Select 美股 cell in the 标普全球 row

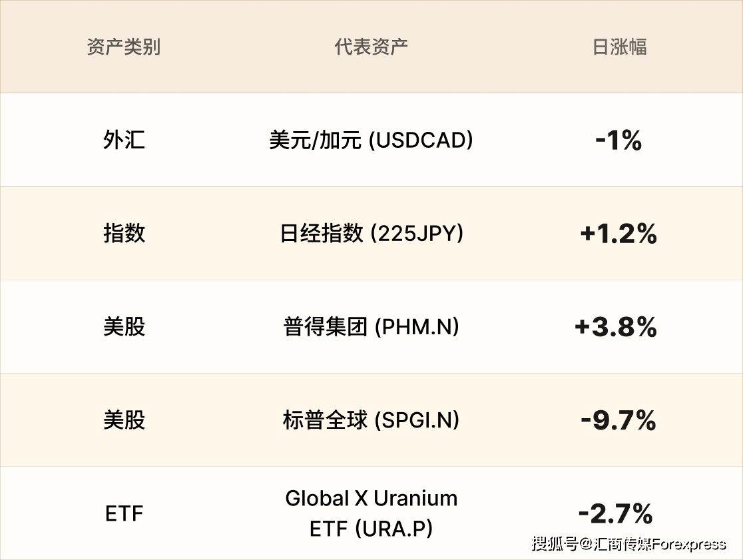point(124,420)
